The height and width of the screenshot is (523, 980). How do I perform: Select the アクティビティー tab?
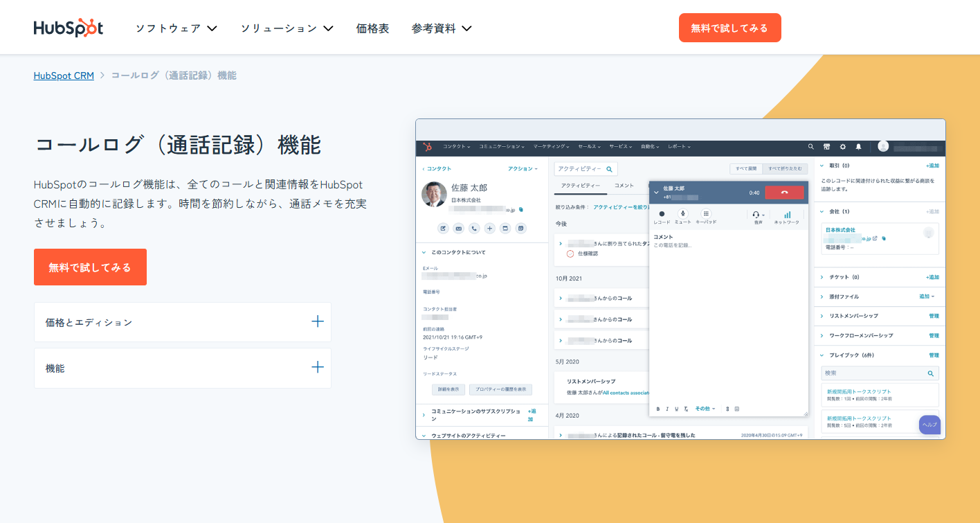pos(581,186)
